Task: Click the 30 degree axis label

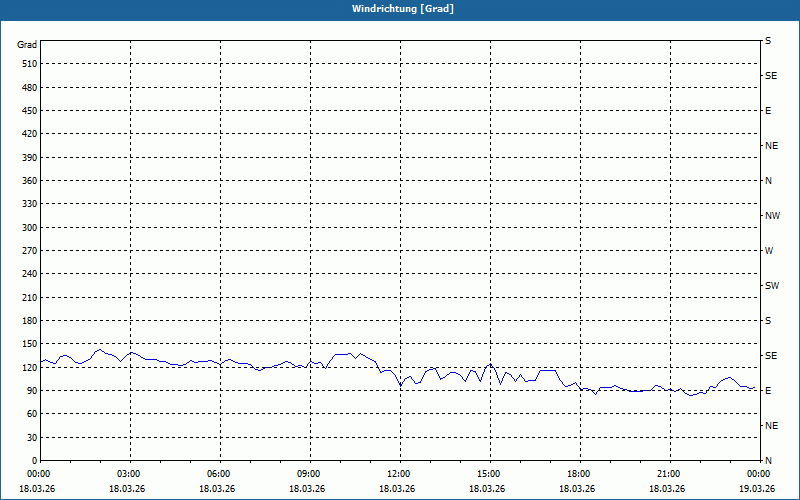Action: 32,438
